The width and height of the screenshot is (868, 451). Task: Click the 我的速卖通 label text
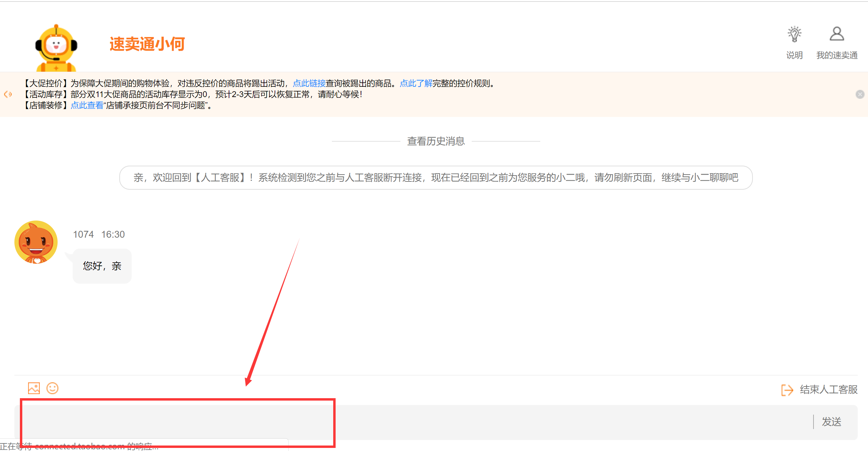(x=837, y=55)
